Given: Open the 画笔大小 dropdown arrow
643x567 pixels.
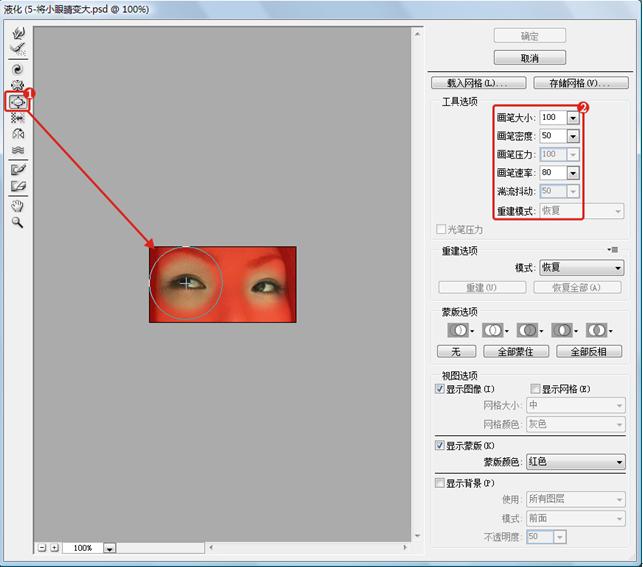Looking at the screenshot, I should tap(573, 117).
